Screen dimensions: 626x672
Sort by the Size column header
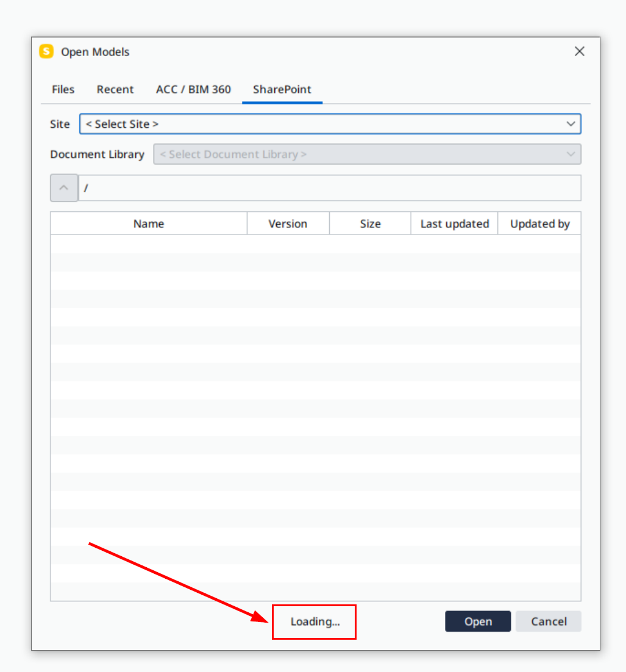370,223
